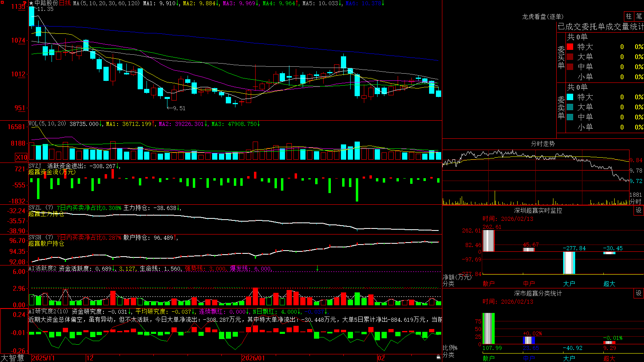Click the lock icon at chart bottom-right
Viewport: 644px width, 362px height.
(x=439, y=357)
